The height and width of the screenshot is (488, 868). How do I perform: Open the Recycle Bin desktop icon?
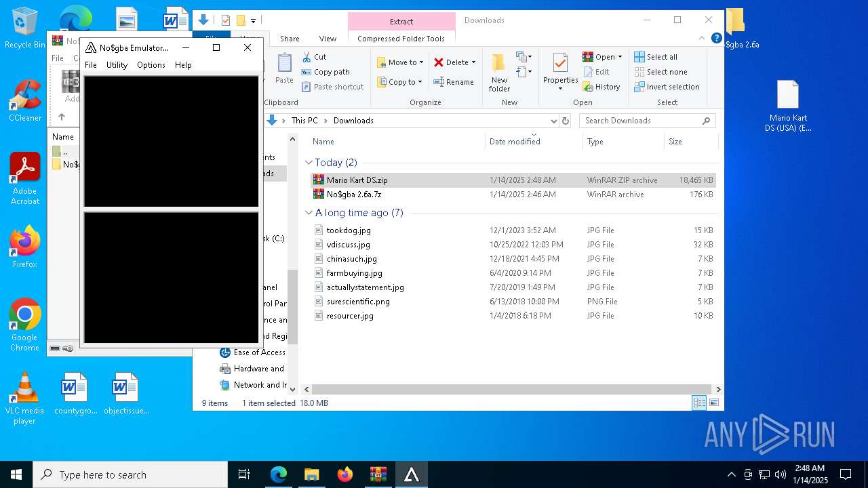25,28
